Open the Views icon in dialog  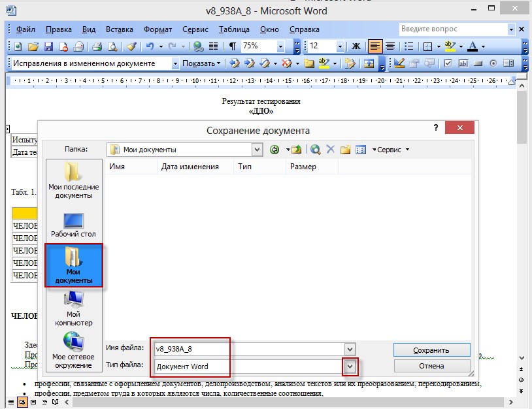(x=361, y=150)
